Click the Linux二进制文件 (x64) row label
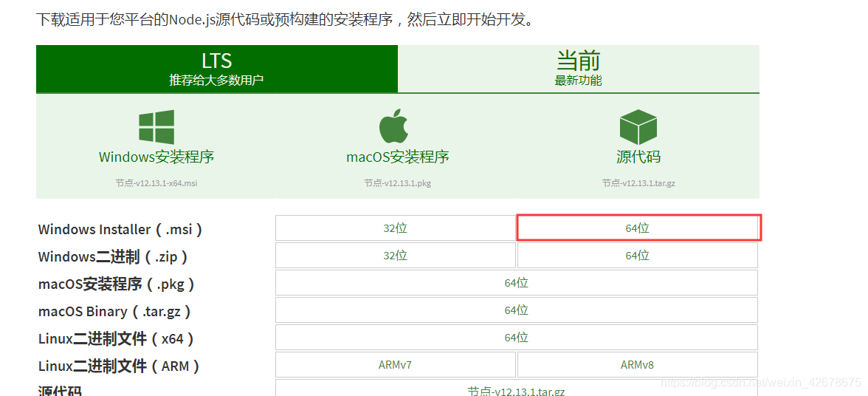This screenshot has height=396, width=868. [x=117, y=339]
